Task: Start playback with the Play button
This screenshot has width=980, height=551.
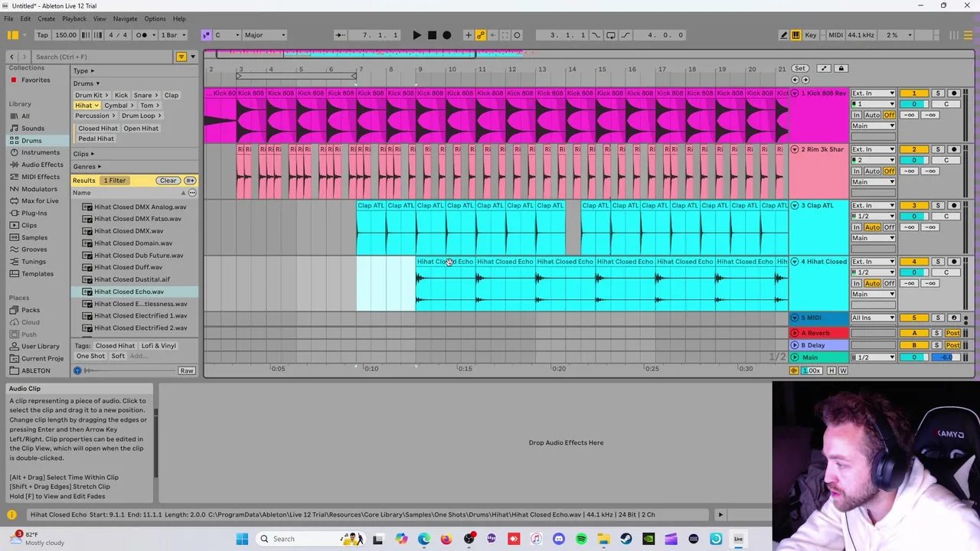Action: 416,35
